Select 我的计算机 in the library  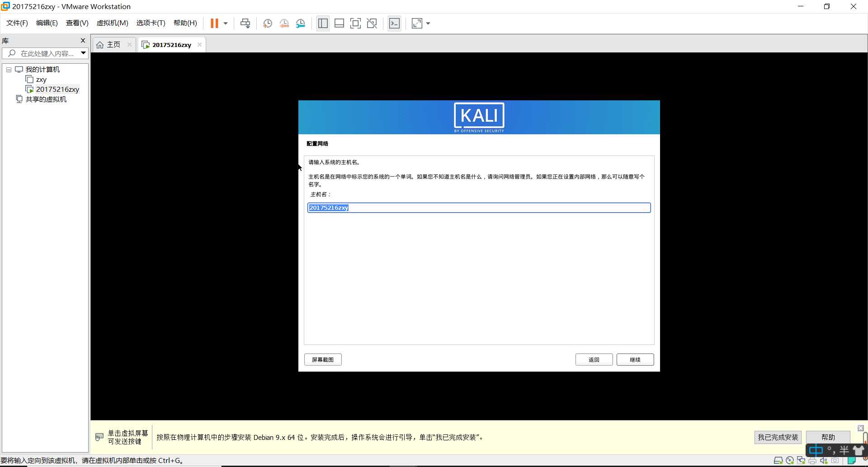click(42, 70)
